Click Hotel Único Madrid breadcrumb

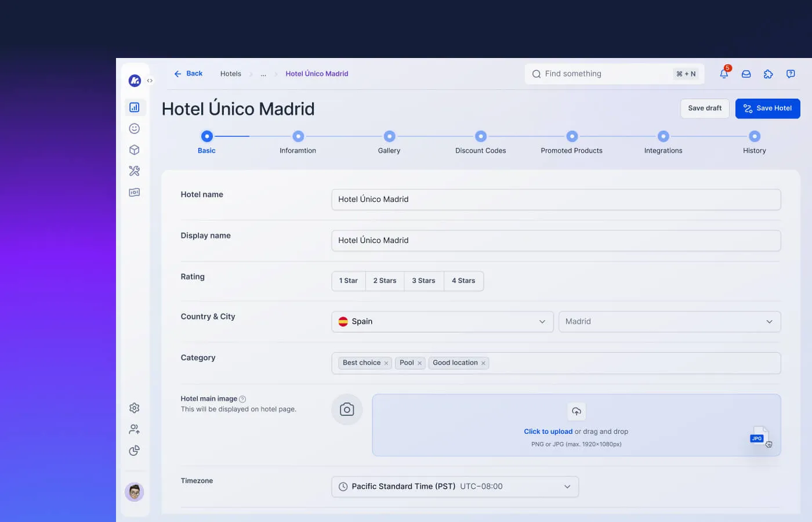coord(317,74)
